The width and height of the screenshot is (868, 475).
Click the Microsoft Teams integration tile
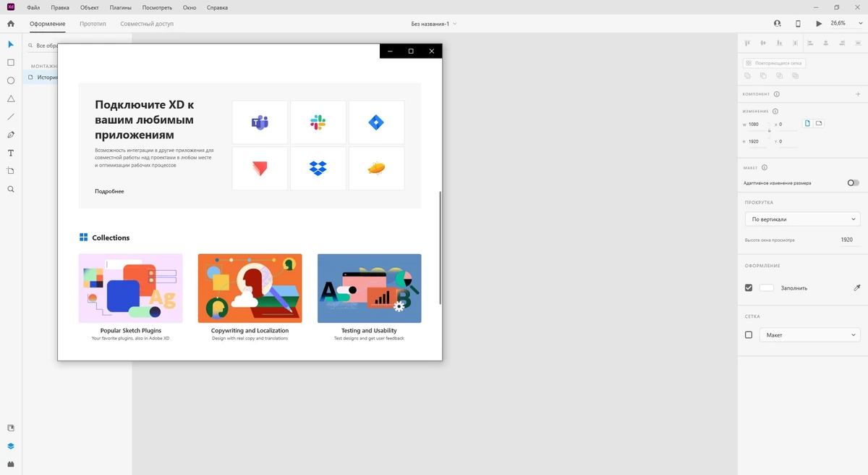click(x=260, y=122)
